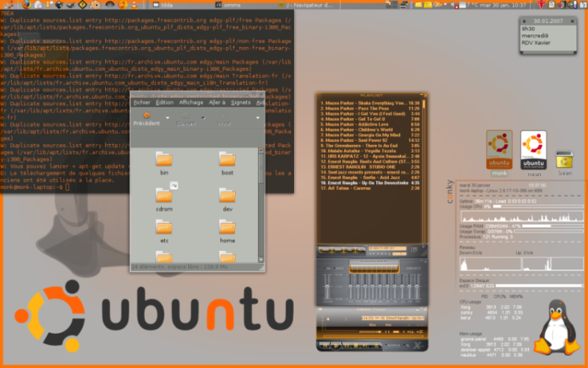Open the 'dev' folder in file browser
This screenshot has height=368, width=588.
tap(227, 200)
